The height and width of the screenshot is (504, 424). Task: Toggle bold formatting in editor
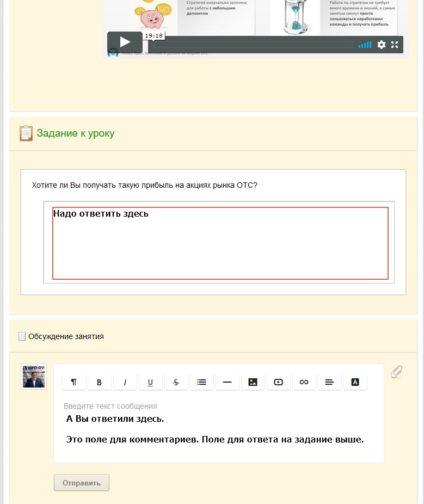[x=99, y=382]
